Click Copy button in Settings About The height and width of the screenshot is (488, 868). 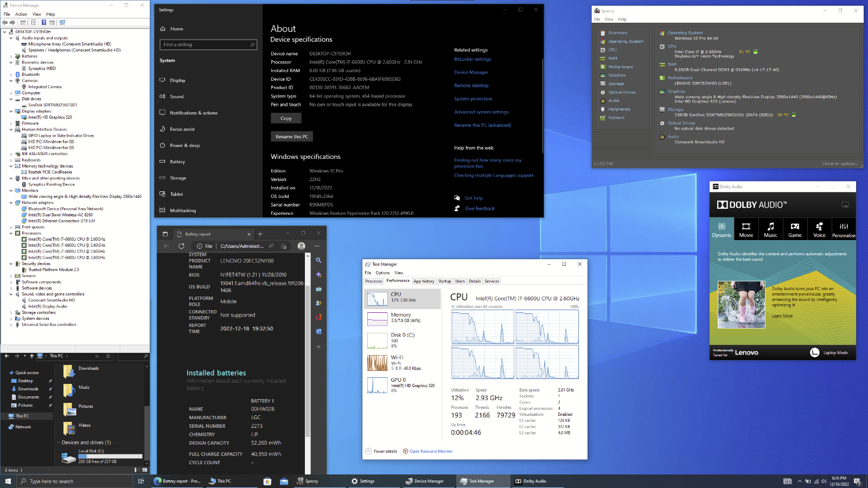[286, 118]
